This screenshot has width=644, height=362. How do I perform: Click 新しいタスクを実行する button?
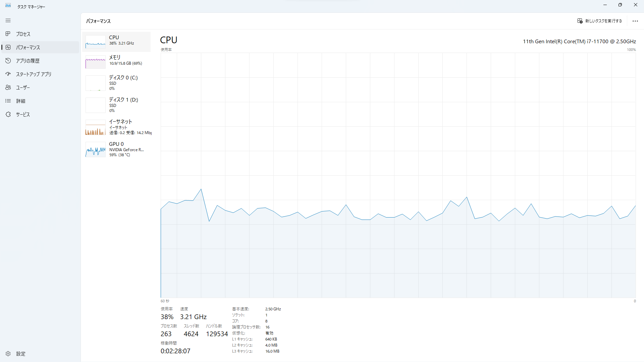[599, 21]
